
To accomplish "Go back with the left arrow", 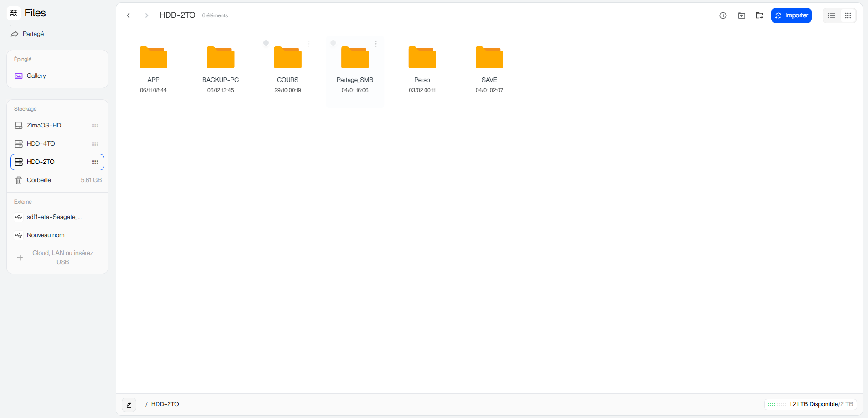I will click(x=128, y=15).
